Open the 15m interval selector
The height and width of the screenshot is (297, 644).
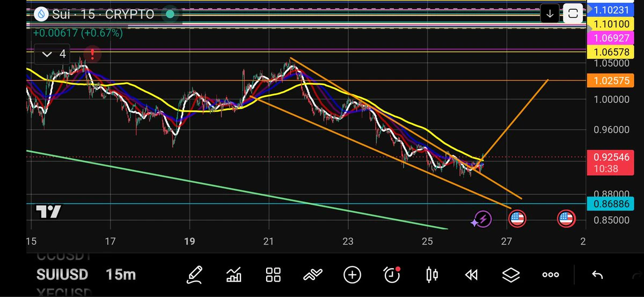(x=121, y=275)
